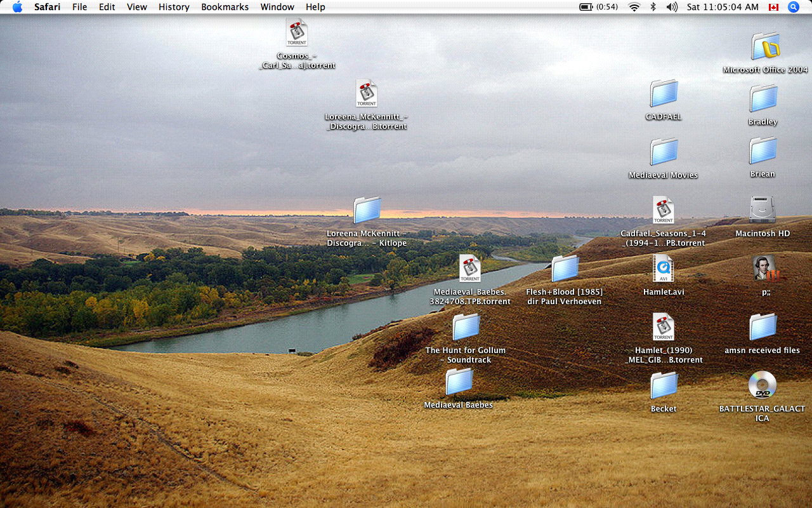Open the volume control in menu bar
This screenshot has height=508, width=812.
click(672, 7)
